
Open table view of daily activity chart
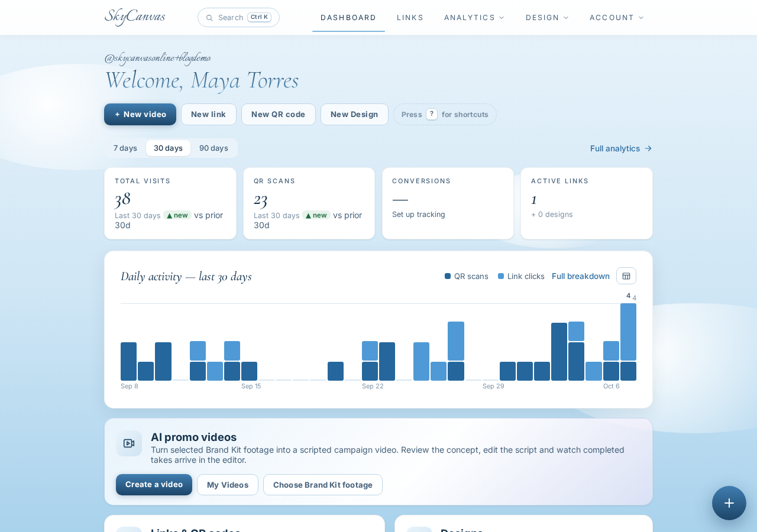coord(626,276)
